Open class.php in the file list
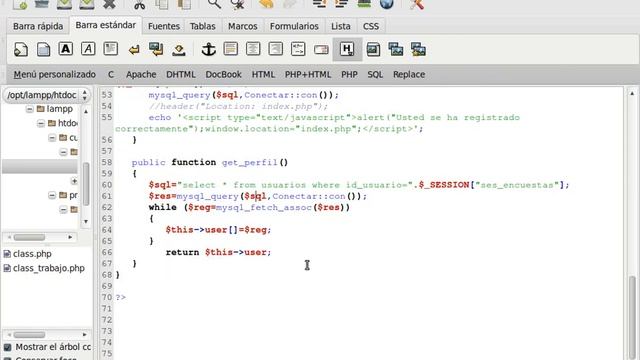Screen dimensions: 640x360 click(32, 254)
